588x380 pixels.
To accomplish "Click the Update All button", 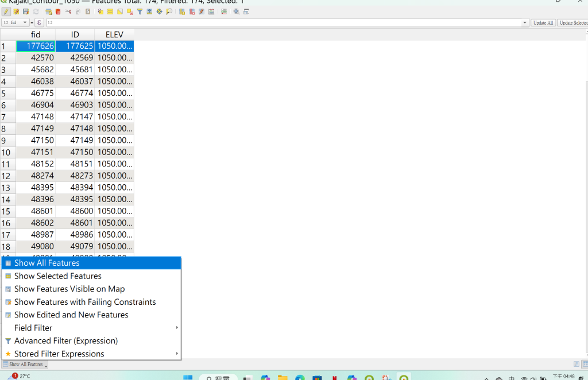I will point(543,22).
